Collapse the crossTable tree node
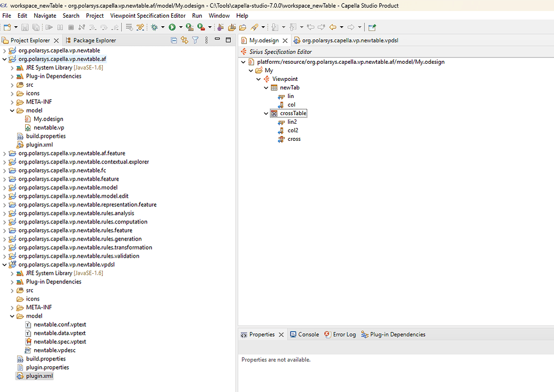This screenshot has width=554, height=392. (x=266, y=113)
